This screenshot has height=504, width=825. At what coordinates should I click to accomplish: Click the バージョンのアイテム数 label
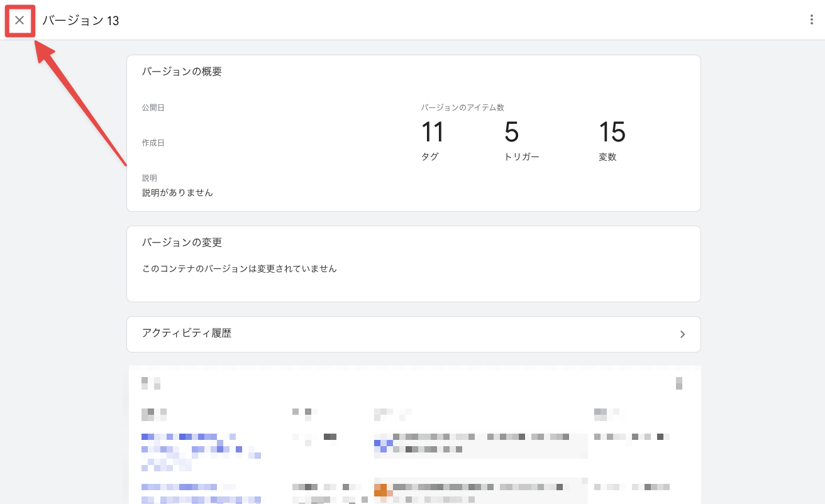(x=462, y=108)
